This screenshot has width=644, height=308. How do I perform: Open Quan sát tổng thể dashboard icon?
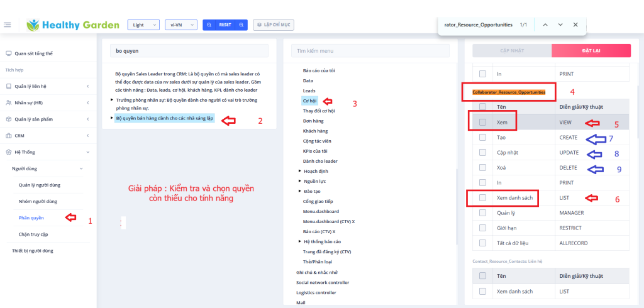[x=9, y=53]
